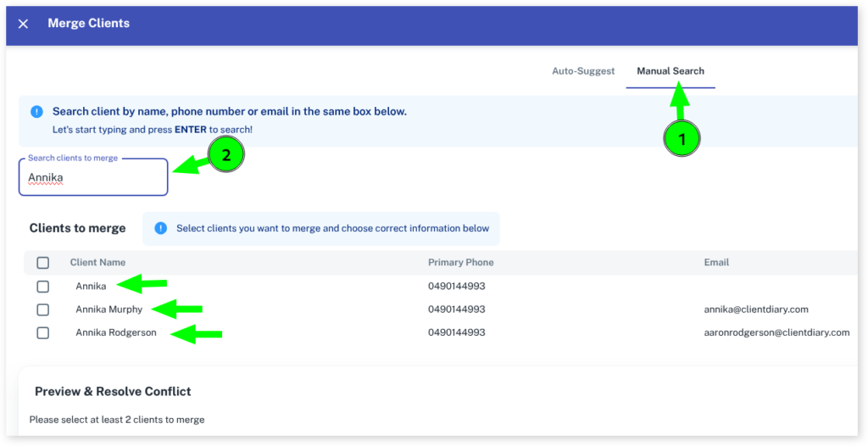Select the Annika Murphy client name
The height and width of the screenshot is (446, 868).
click(108, 309)
